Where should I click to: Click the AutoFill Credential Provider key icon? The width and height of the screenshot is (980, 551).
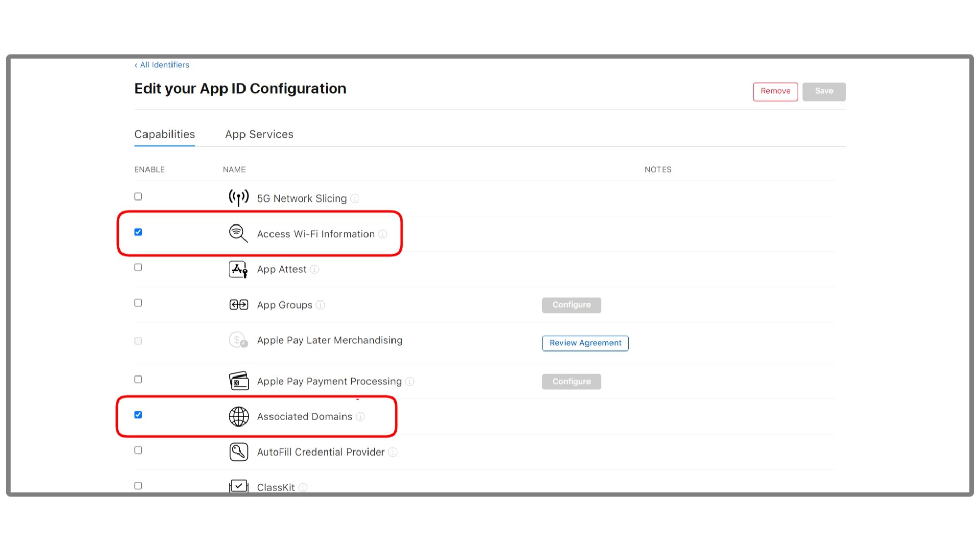238,452
